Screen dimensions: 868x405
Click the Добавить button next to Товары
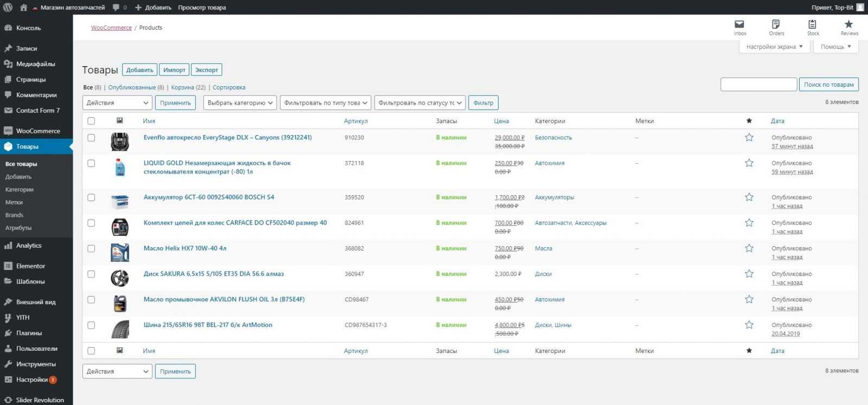tap(140, 70)
